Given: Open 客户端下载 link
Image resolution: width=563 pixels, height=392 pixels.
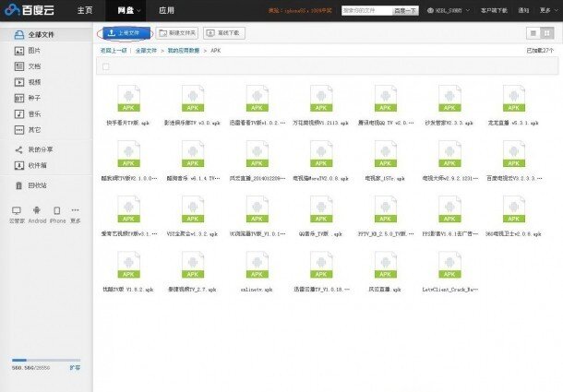Looking at the screenshot, I should click(x=494, y=11).
